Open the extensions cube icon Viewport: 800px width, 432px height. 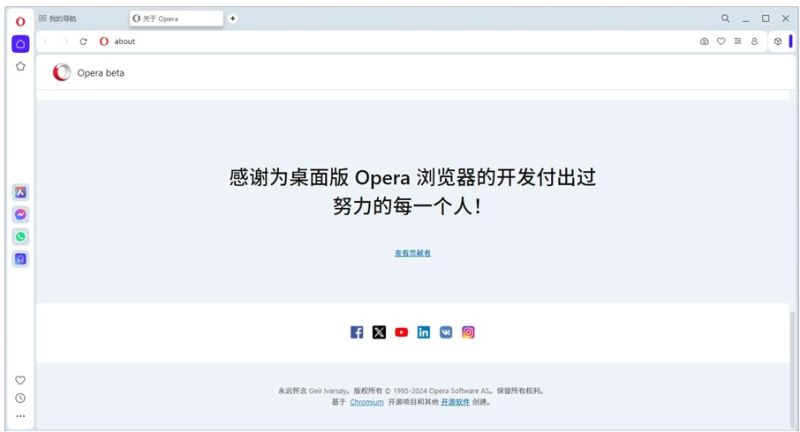click(778, 41)
